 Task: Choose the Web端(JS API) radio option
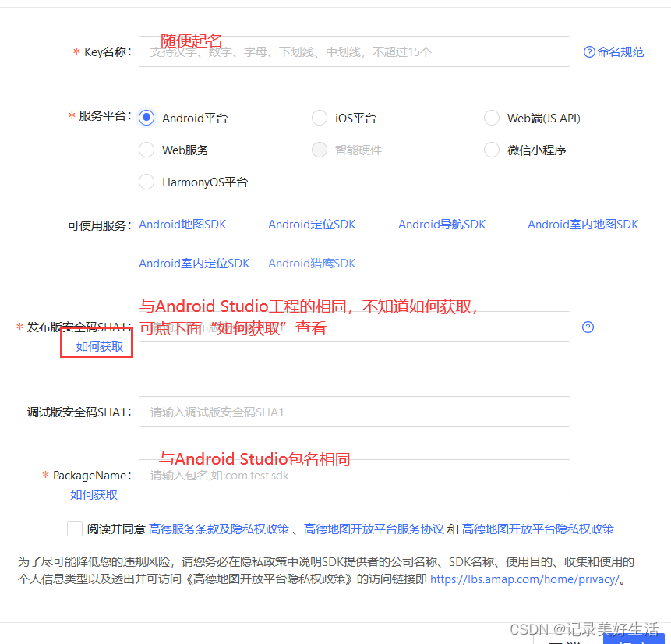point(491,117)
